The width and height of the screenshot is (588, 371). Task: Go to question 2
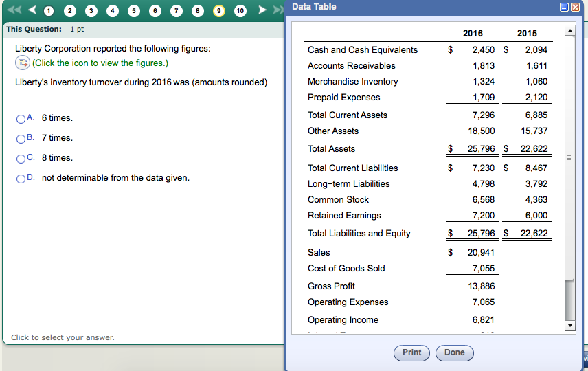point(70,11)
